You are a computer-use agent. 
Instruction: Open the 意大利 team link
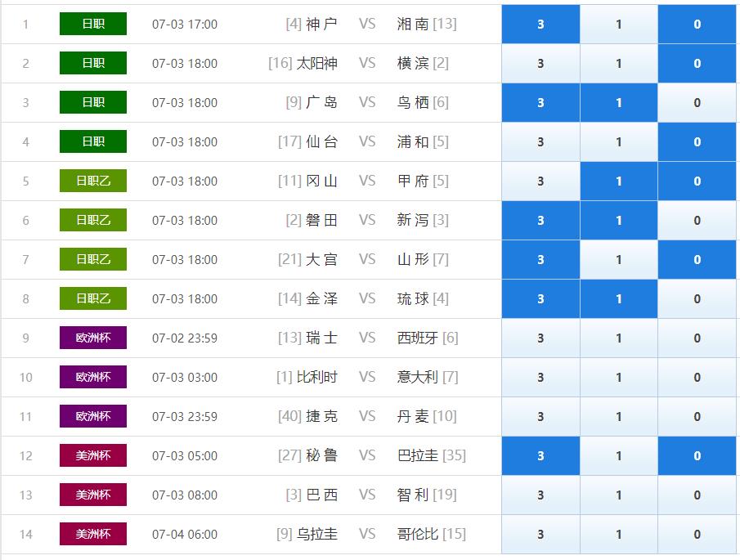tap(418, 378)
